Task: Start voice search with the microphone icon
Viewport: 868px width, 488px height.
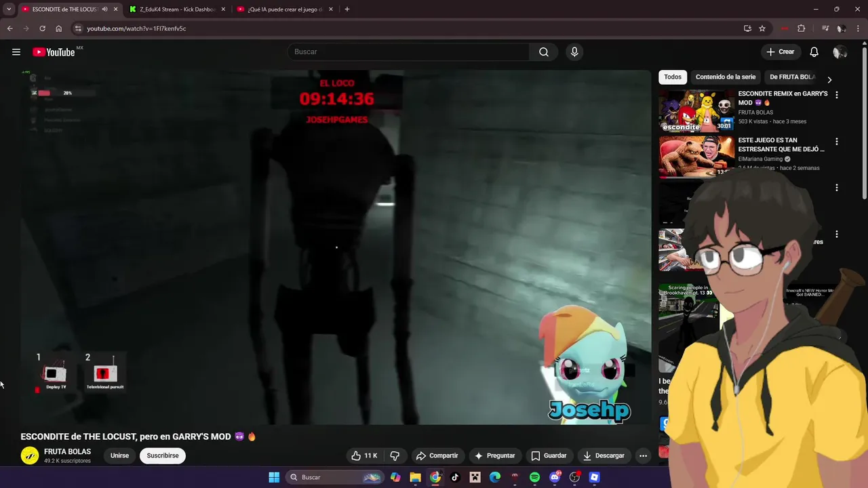Action: click(x=574, y=52)
